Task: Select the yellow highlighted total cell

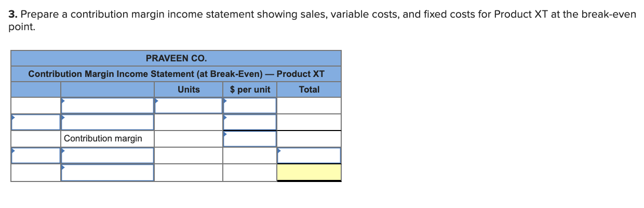Action: [309, 173]
